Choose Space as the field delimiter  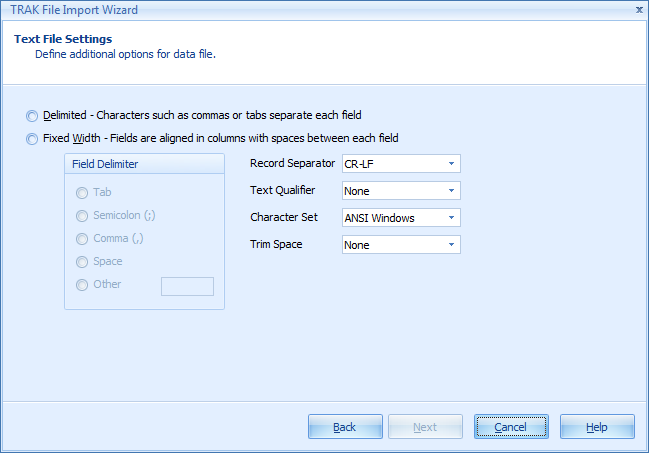[82, 261]
